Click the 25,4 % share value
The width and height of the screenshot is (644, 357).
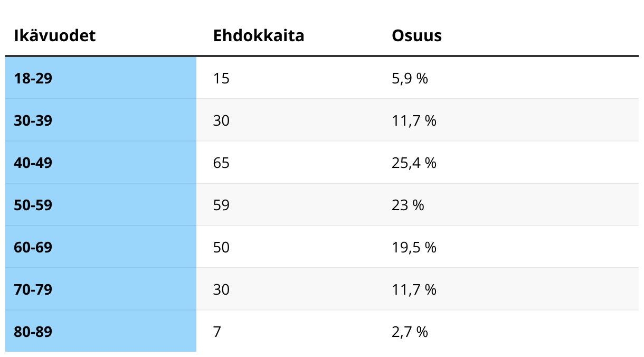click(414, 163)
